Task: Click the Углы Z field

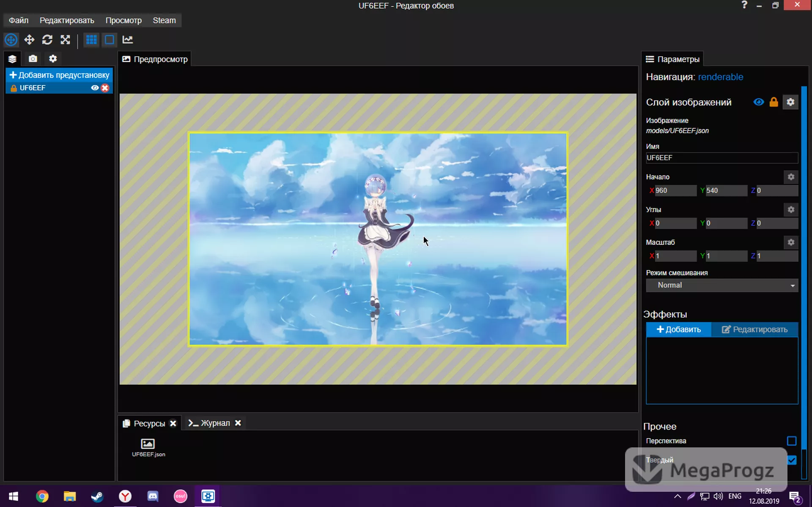Action: pos(777,223)
